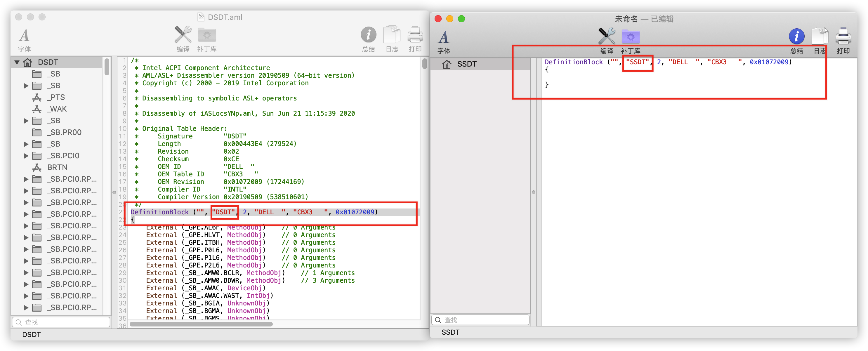Click the Print (打印) icon in SSDT window
Screen dimensions: 868x351
click(843, 37)
